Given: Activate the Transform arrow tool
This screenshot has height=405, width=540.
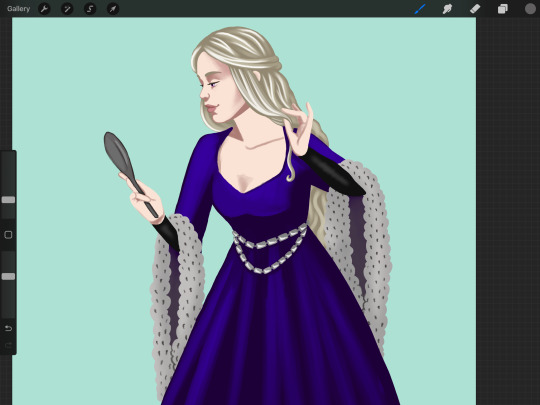Looking at the screenshot, I should 113,9.
